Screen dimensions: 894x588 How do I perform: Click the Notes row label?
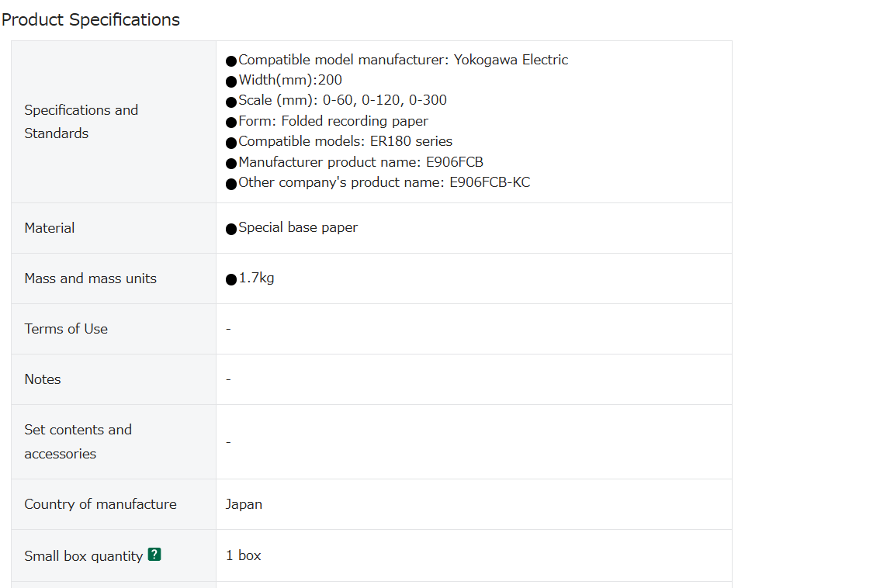[43, 379]
